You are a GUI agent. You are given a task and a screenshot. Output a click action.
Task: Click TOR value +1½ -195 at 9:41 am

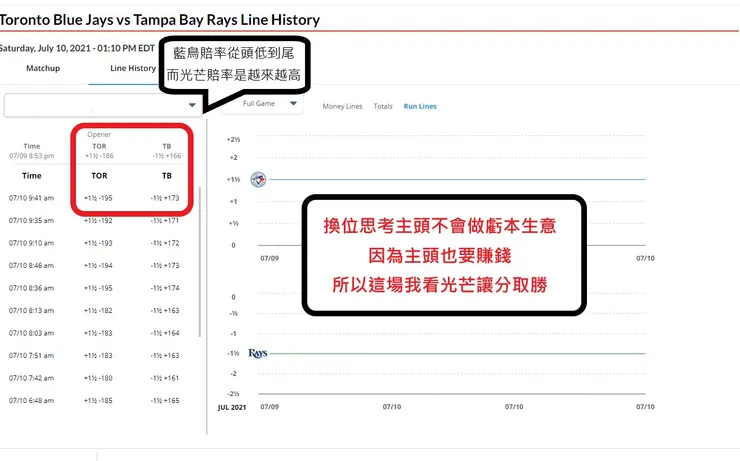tap(98, 198)
